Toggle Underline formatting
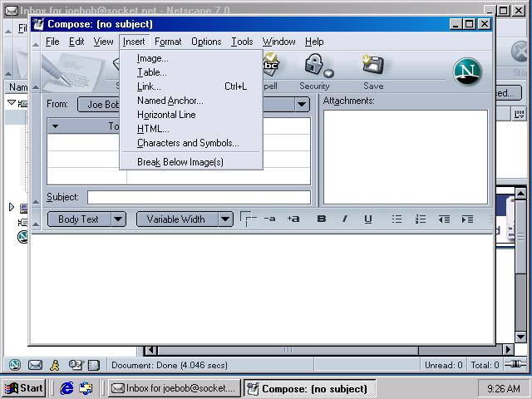 click(x=367, y=219)
